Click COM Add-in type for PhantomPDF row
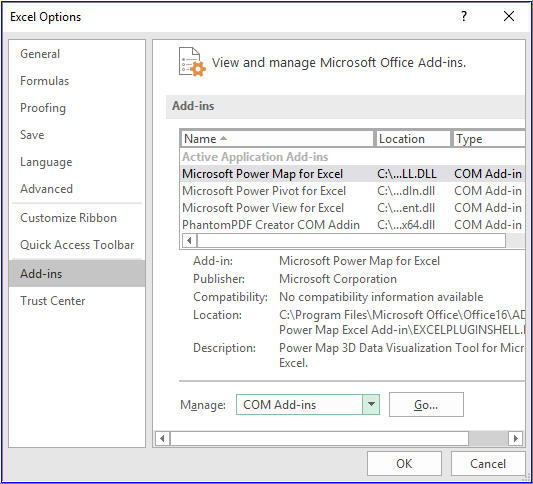This screenshot has width=533, height=484. [488, 225]
